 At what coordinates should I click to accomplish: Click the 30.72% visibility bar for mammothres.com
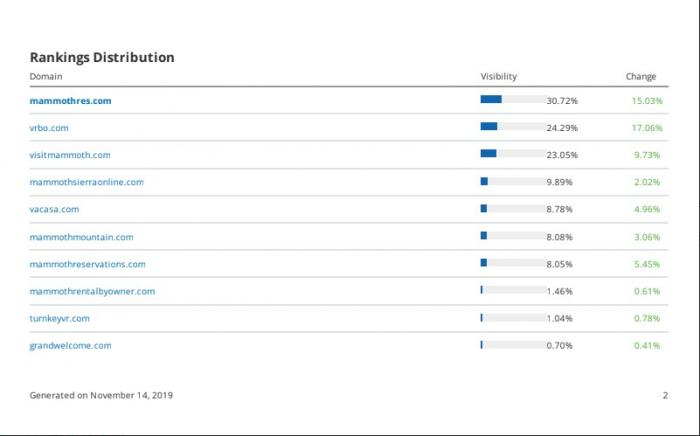click(x=513, y=99)
